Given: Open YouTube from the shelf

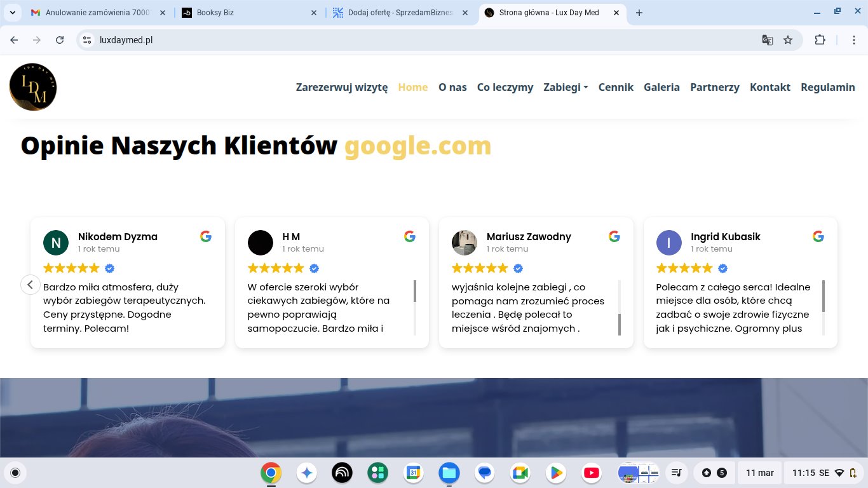Looking at the screenshot, I should 591,473.
